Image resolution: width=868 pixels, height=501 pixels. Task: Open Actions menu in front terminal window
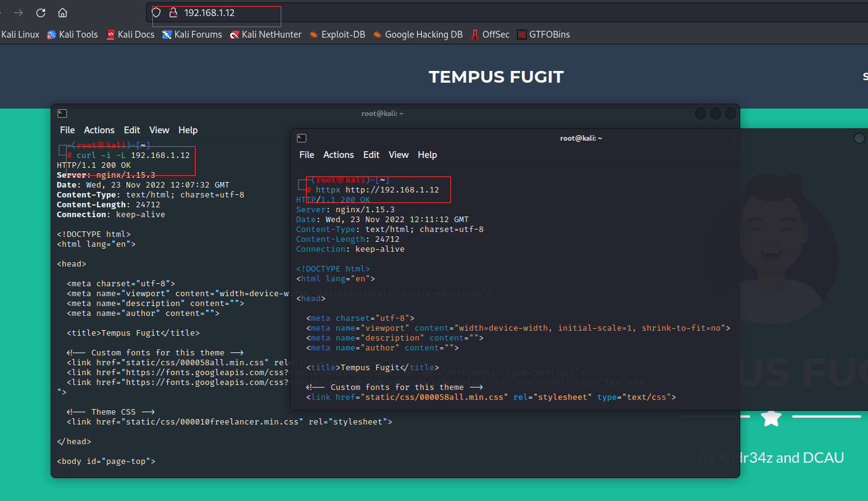339,155
